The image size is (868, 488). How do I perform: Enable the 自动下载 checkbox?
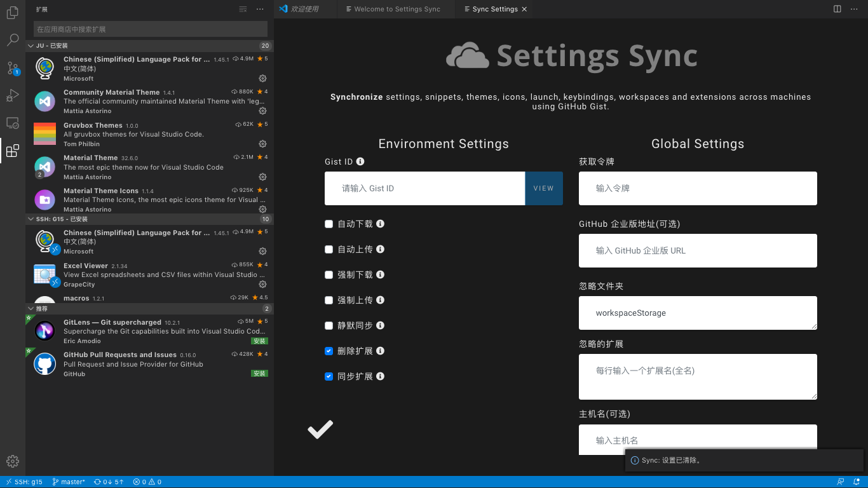pos(329,224)
